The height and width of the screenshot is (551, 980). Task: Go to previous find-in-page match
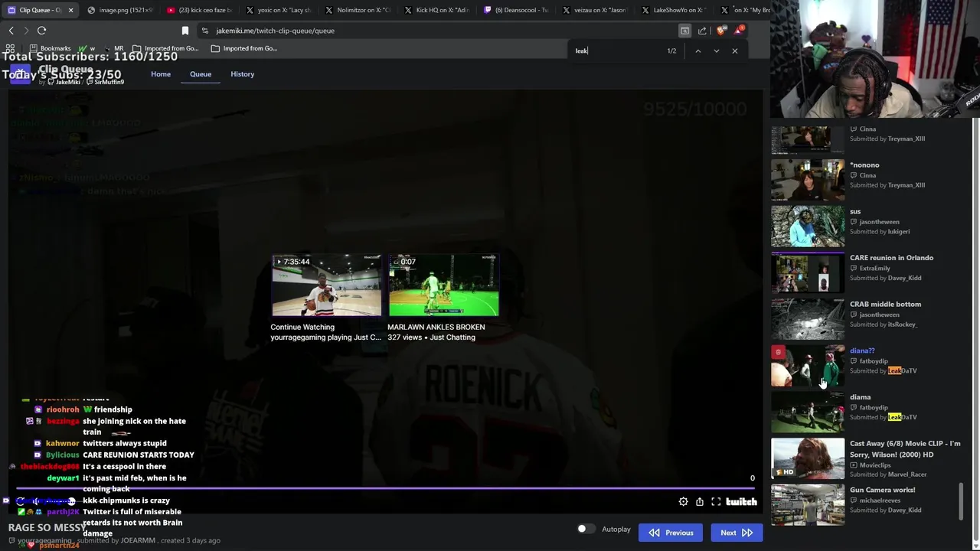pos(697,51)
